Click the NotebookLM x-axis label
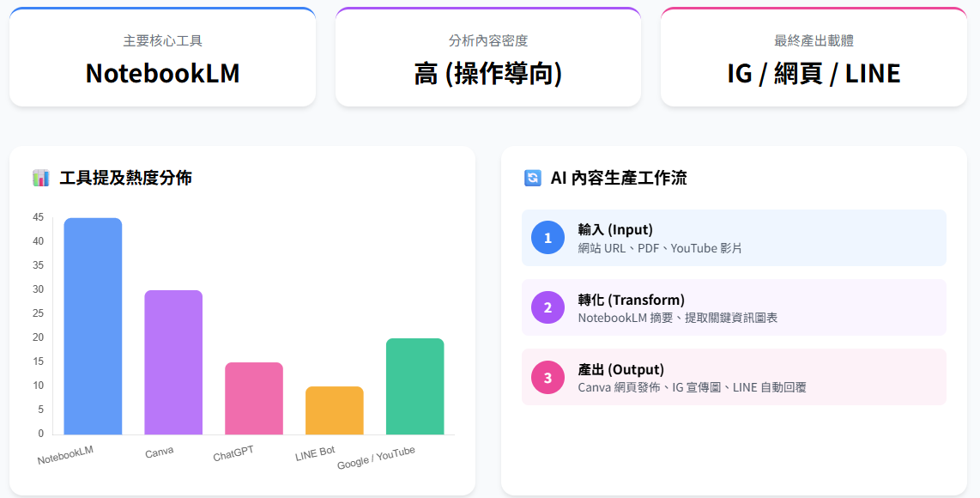The width and height of the screenshot is (980, 498). click(x=65, y=455)
